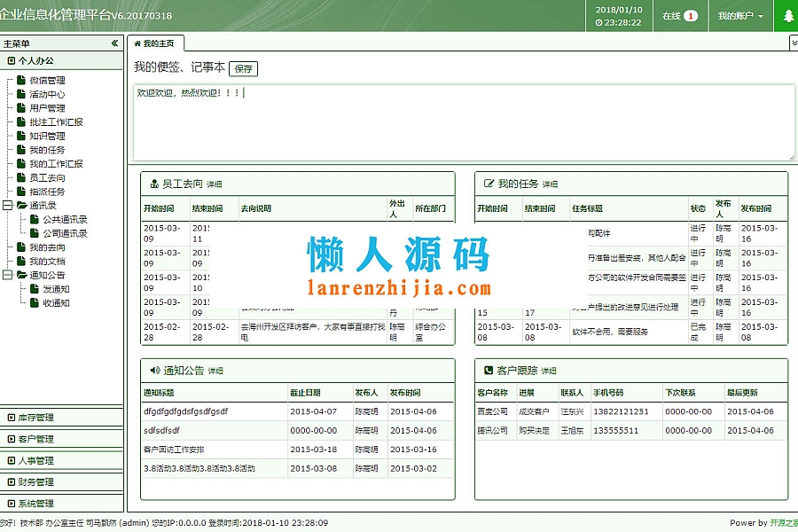798x532 pixels.
Task: Open 详细 link for 通知公告
Action: [215, 371]
